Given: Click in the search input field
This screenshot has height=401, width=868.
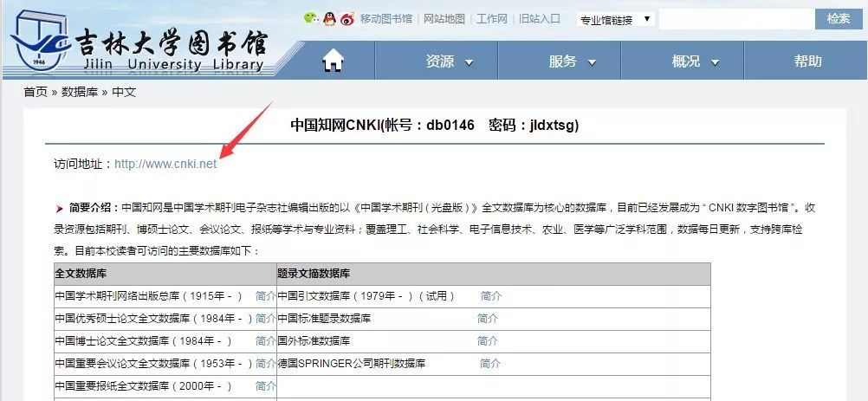Looking at the screenshot, I should [736, 19].
